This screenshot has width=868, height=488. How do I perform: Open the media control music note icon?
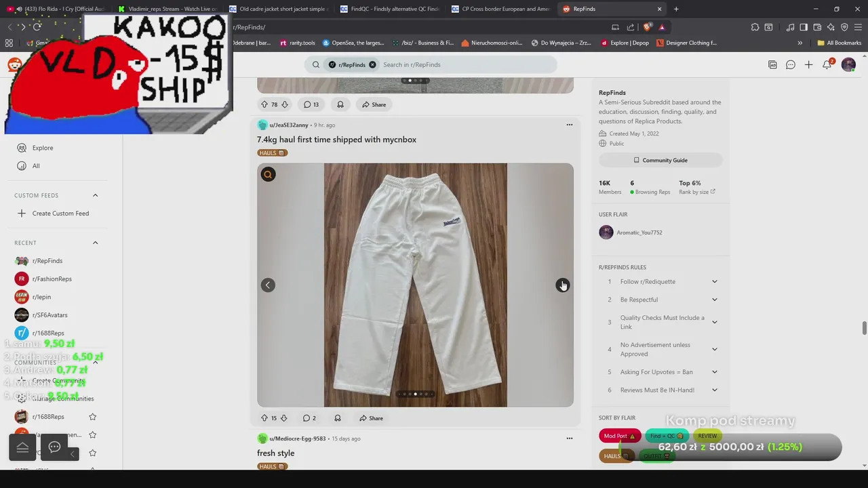[x=790, y=27]
